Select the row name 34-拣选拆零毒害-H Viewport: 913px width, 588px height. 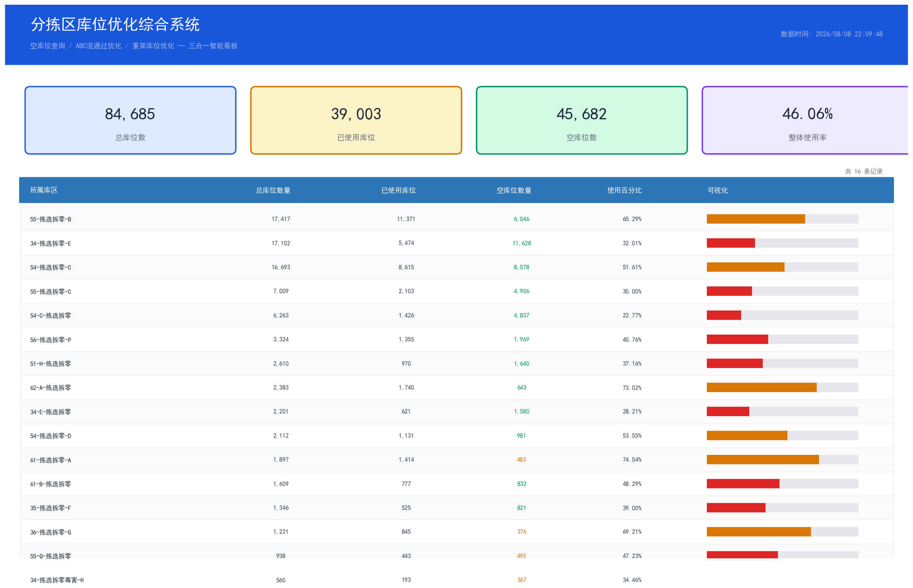point(57,580)
